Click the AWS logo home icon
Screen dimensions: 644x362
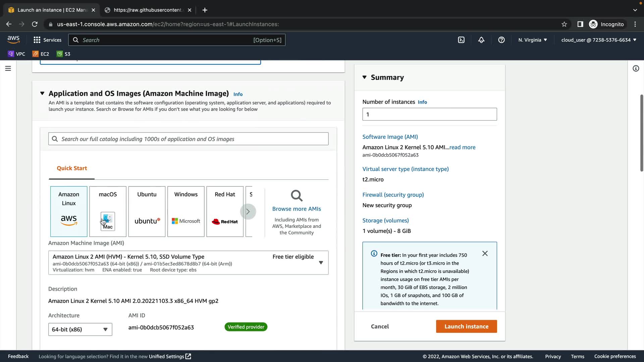click(x=13, y=40)
